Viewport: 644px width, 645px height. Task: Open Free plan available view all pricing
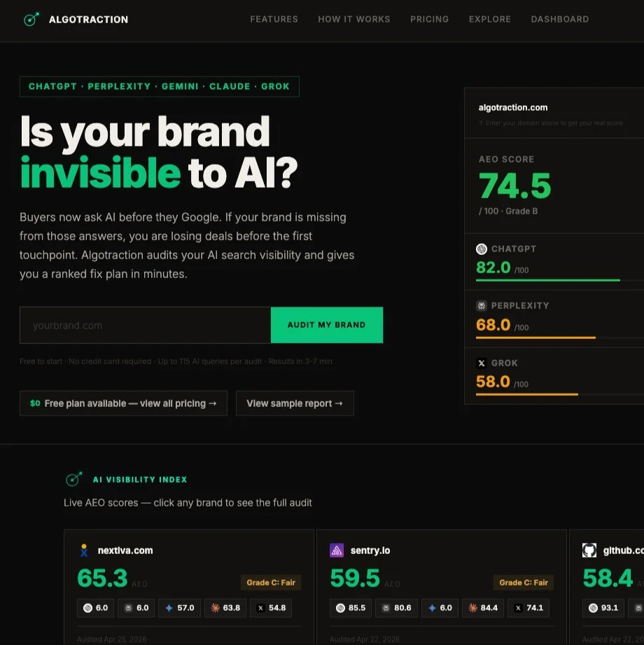click(123, 403)
